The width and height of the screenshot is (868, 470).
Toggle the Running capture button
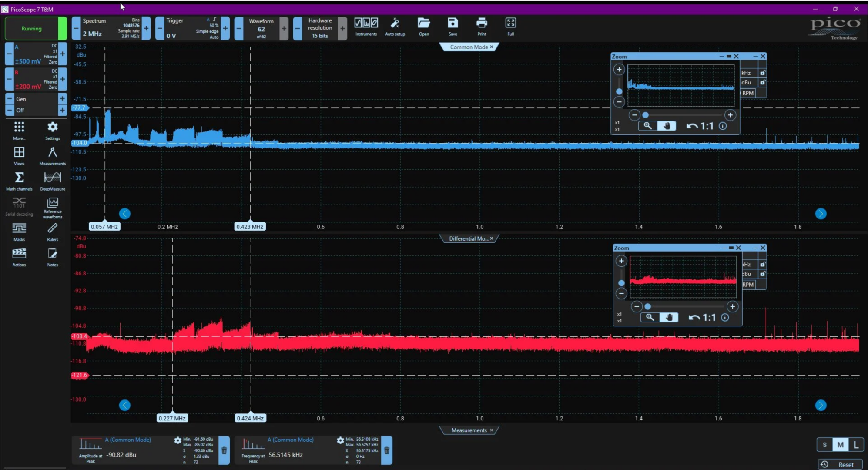(x=32, y=29)
